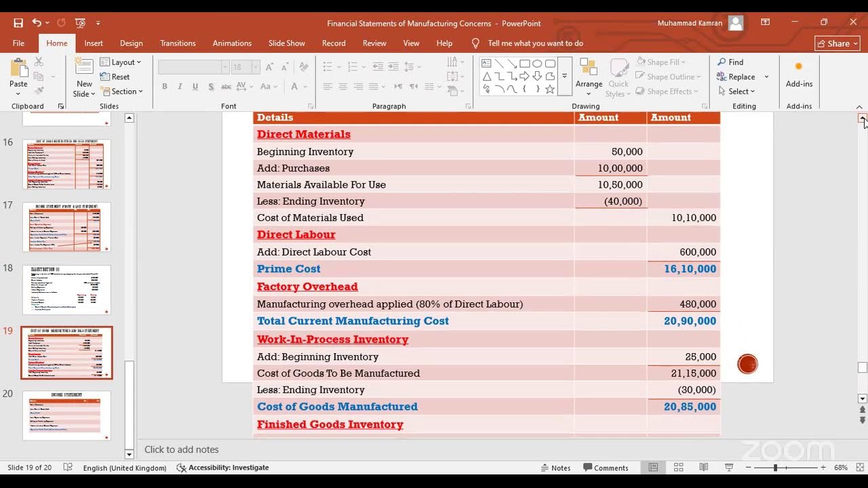Open the font size combo box

click(x=245, y=67)
